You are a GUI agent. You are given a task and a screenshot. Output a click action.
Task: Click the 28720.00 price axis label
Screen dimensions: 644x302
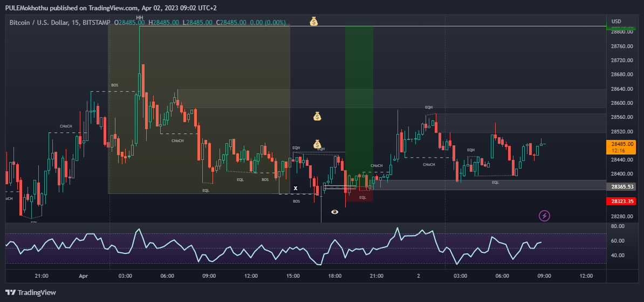coord(622,61)
